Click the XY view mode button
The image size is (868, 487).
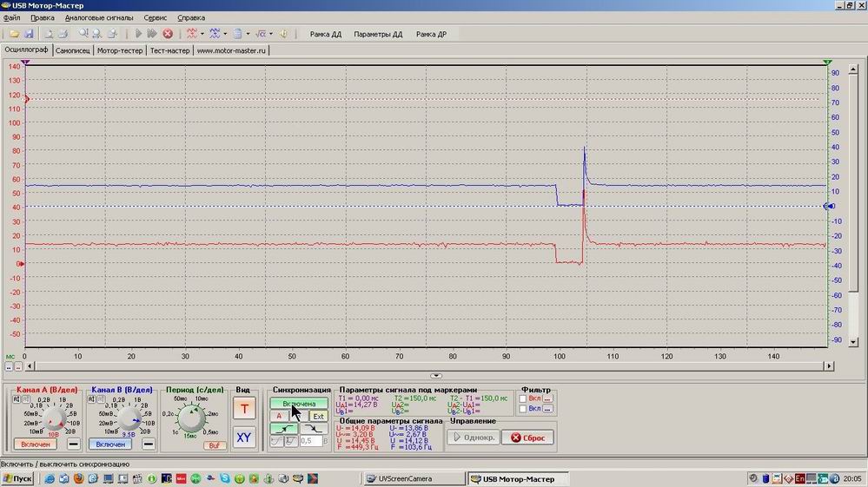tap(244, 438)
